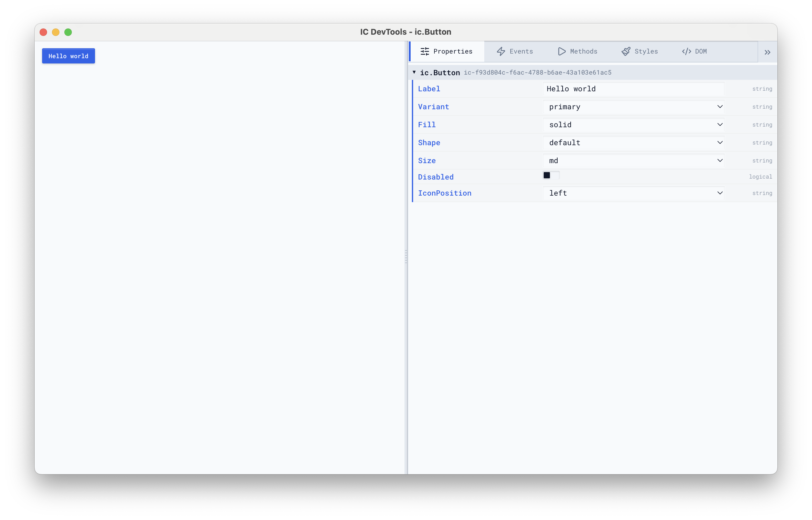
Task: Open the Variant dropdown showing primary
Action: click(x=719, y=107)
